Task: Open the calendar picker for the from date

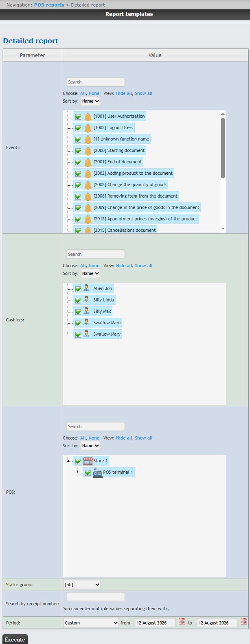Action: coord(182,622)
